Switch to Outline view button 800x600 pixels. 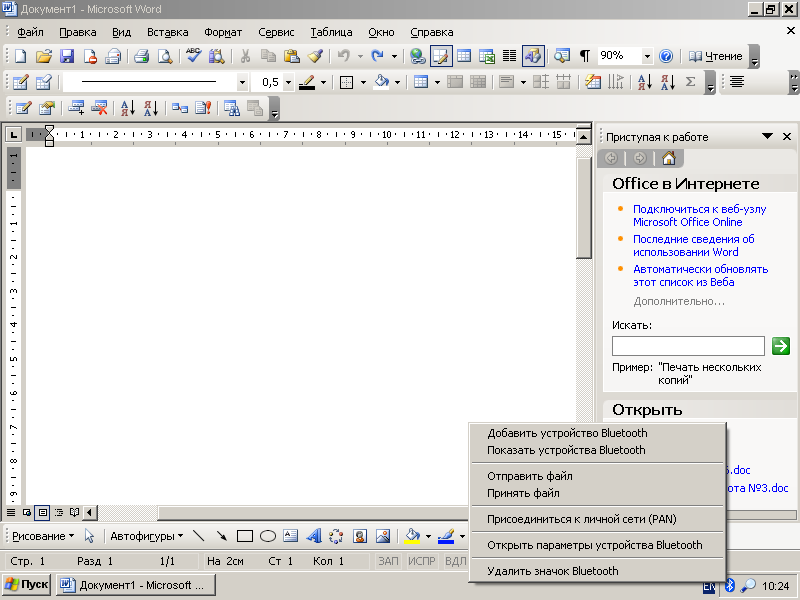tap(59, 512)
